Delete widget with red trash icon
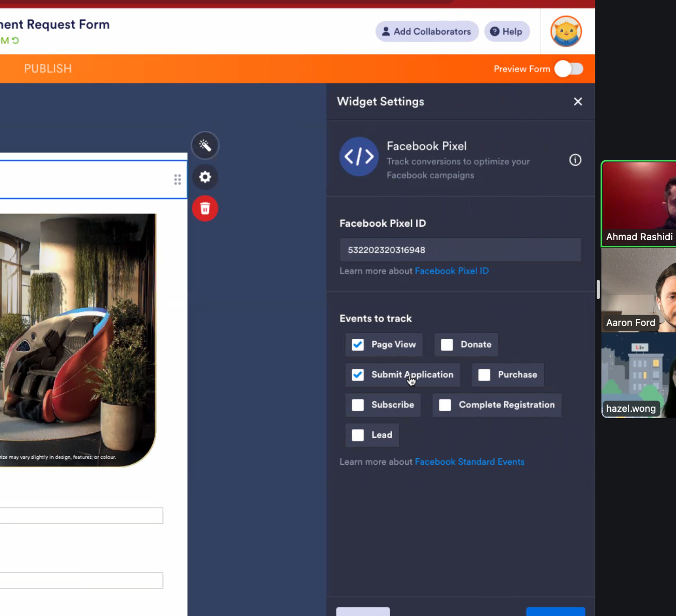The width and height of the screenshot is (676, 616). 205,208
